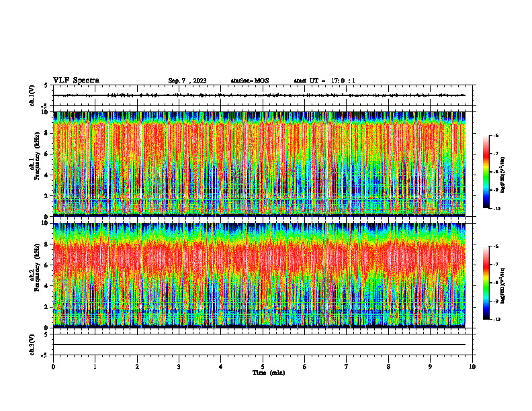This screenshot has width=532, height=411.
Task: Click the ch.2 colorbar log(PSD) unit label
Action: [x=504, y=285]
